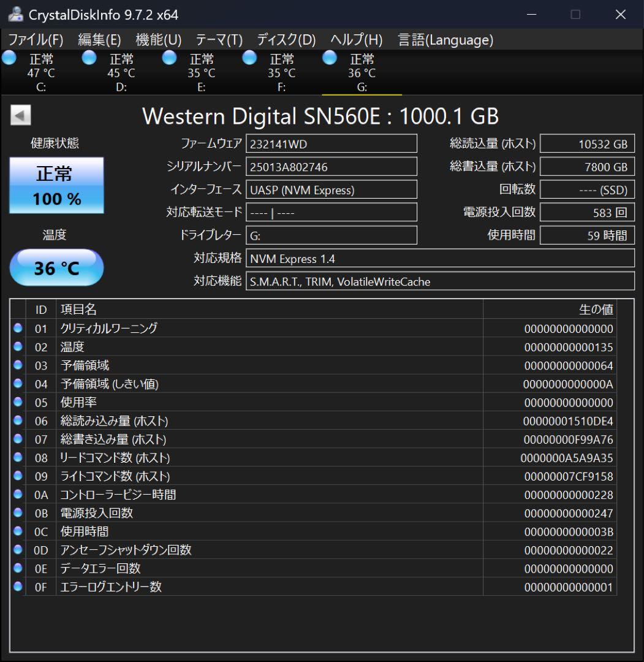Click the F: drive status indicator icon
This screenshot has width=644, height=662.
pyautogui.click(x=249, y=58)
